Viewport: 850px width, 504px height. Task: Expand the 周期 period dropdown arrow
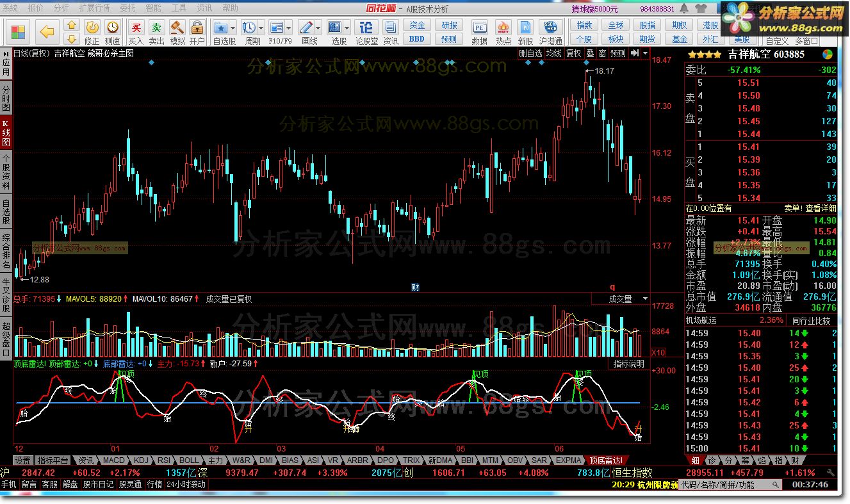(x=261, y=28)
